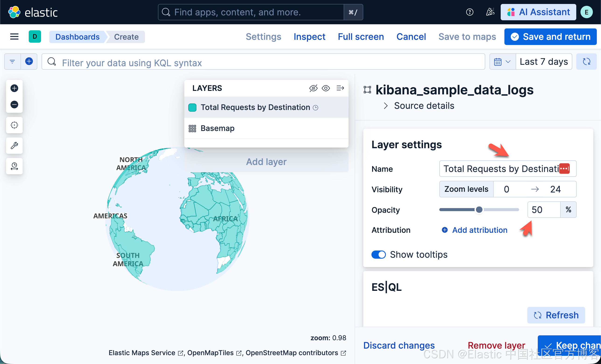Click the map zoom in button
This screenshot has width=601, height=364.
pyautogui.click(x=14, y=88)
